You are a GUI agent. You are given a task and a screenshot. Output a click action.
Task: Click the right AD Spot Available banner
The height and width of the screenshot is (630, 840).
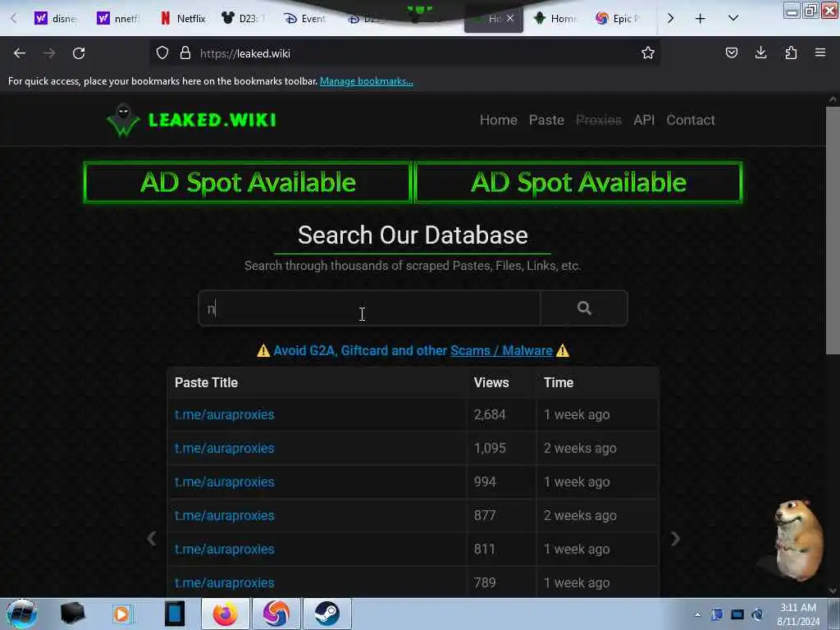coord(578,182)
